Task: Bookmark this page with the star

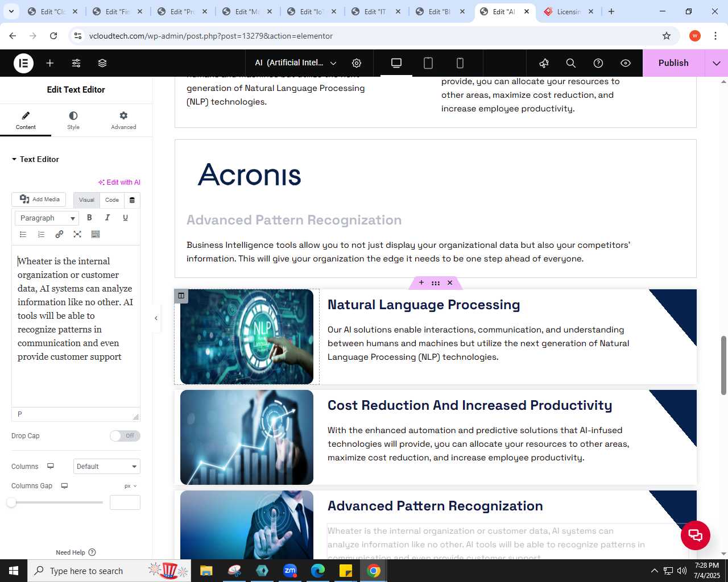Action: (x=667, y=36)
